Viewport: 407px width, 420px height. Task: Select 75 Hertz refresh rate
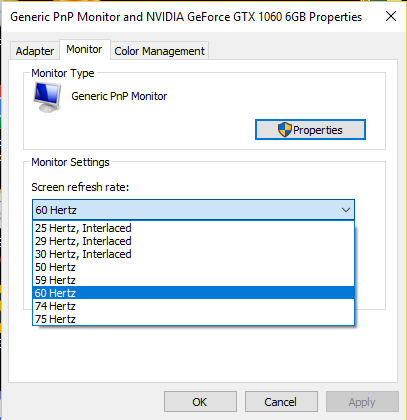coord(193,319)
